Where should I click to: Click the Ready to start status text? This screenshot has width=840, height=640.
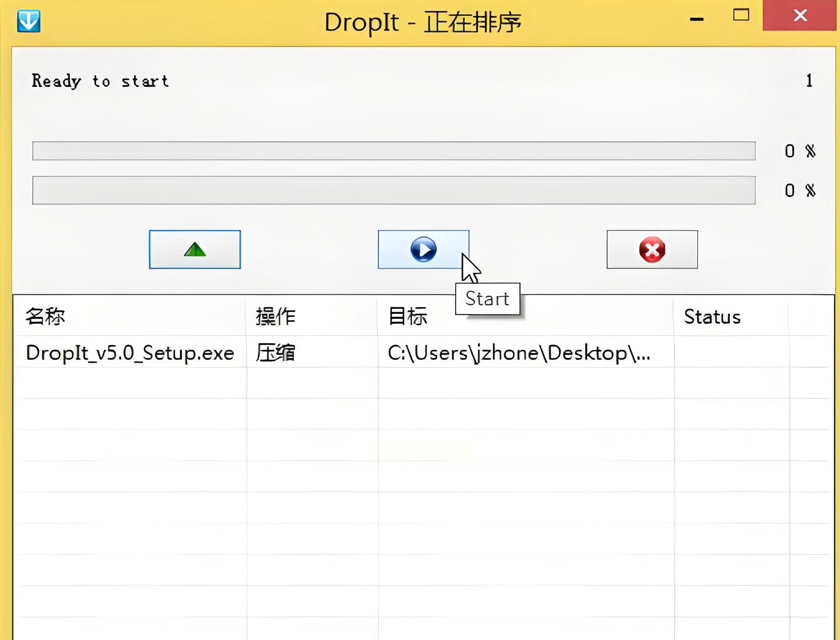[100, 81]
